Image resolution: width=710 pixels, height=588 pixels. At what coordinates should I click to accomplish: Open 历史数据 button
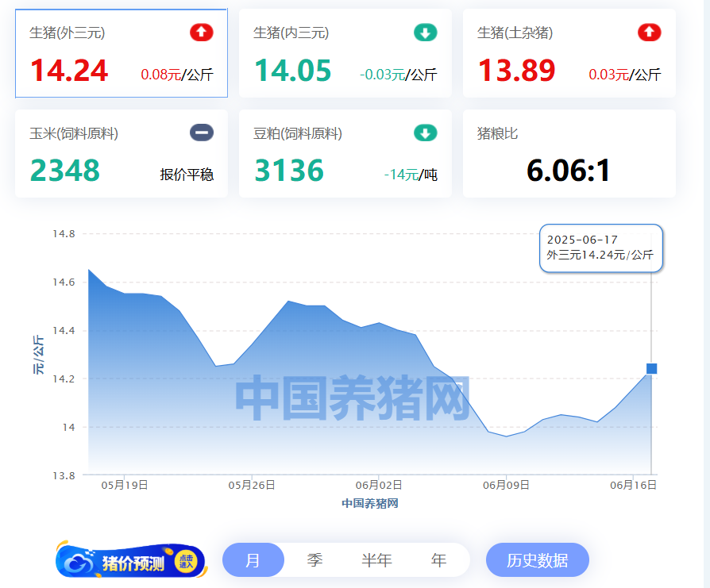pos(538,560)
